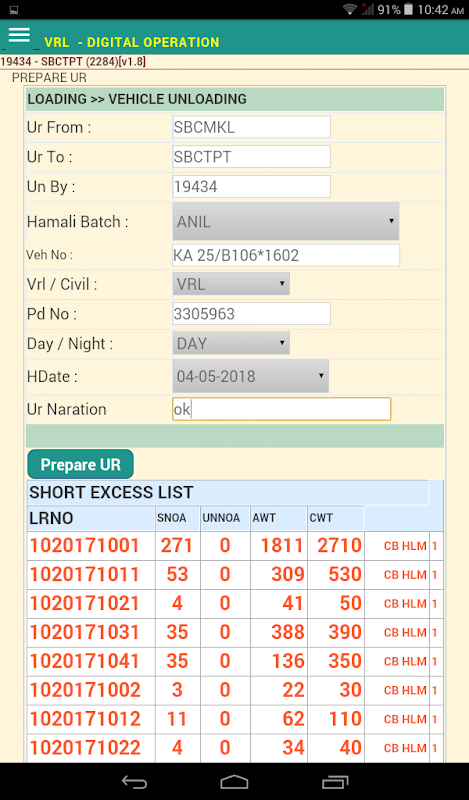Tap the Android home navigation icon
This screenshot has width=469, height=800.
pos(234,782)
